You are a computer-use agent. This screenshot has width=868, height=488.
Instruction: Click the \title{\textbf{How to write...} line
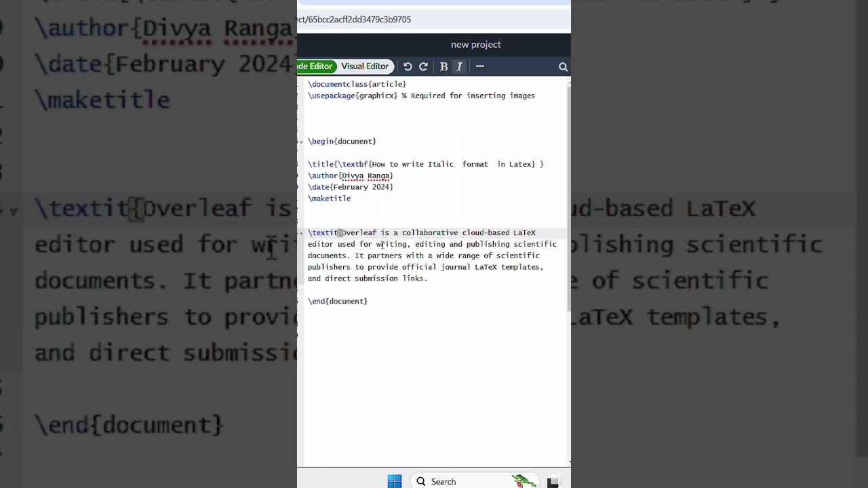point(426,164)
